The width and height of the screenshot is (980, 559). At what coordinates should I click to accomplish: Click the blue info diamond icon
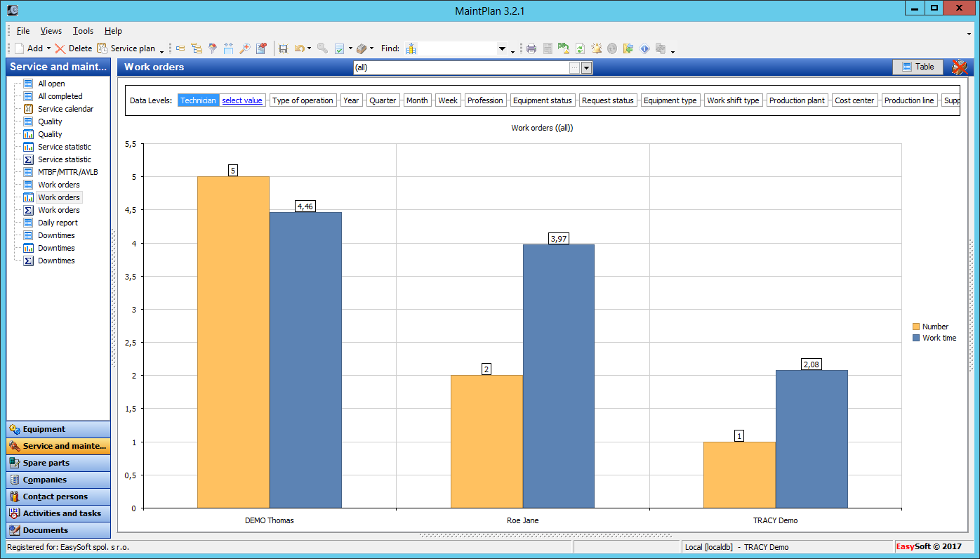tap(644, 48)
